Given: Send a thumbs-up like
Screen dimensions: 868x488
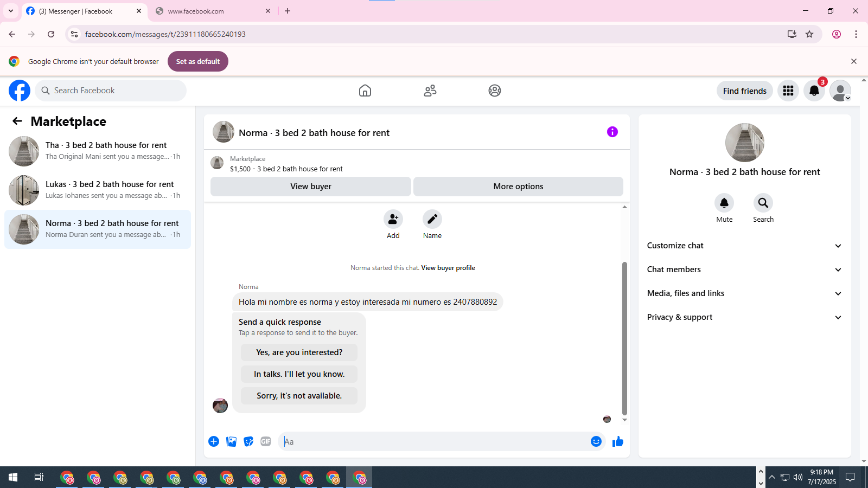Looking at the screenshot, I should coord(618,441).
